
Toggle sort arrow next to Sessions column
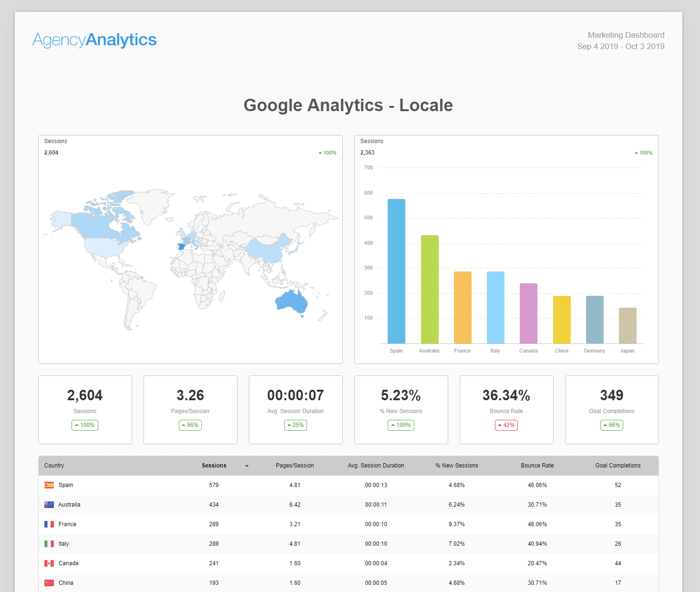247,466
